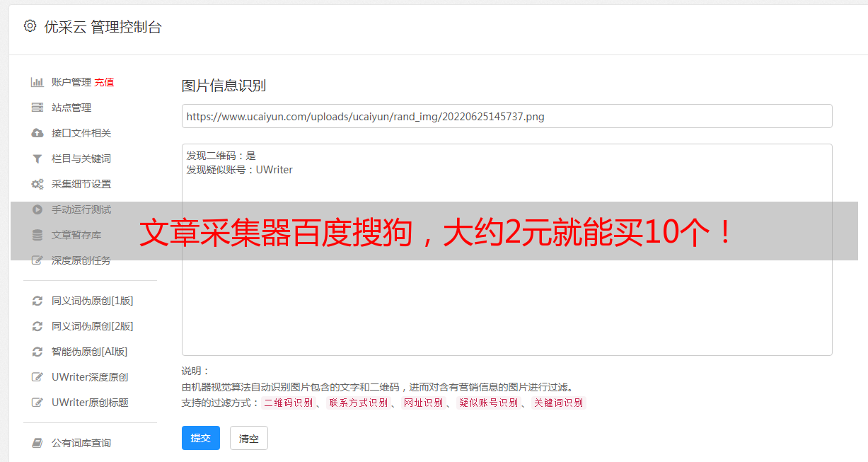Click the result line 发现疑似账号：UWriter
Viewport: 868px width, 462px height.
click(x=239, y=170)
